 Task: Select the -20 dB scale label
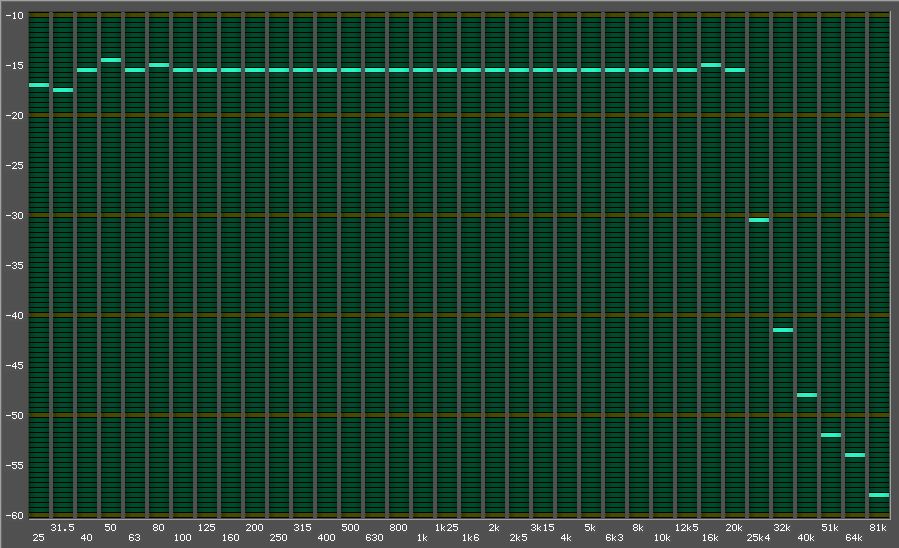coord(14,115)
